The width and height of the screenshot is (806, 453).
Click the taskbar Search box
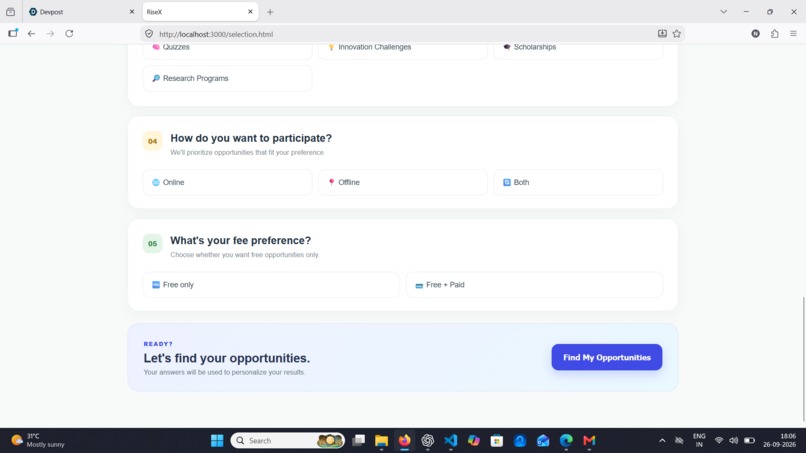pyautogui.click(x=287, y=441)
